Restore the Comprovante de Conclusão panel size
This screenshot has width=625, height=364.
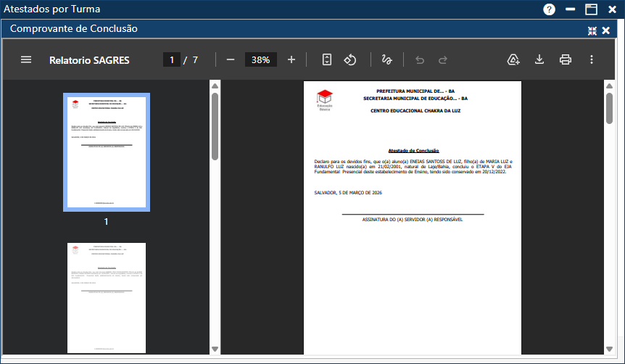click(x=592, y=30)
